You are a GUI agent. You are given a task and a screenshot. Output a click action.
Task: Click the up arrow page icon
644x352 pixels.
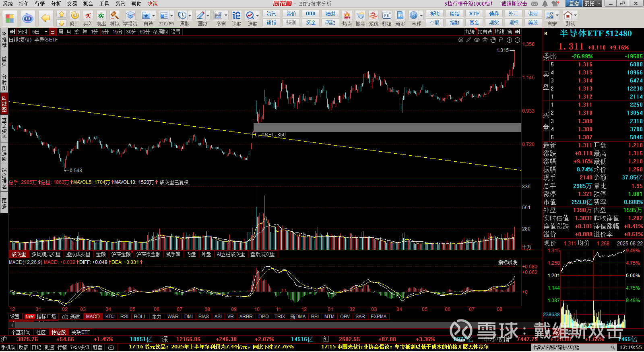[x=61, y=14]
